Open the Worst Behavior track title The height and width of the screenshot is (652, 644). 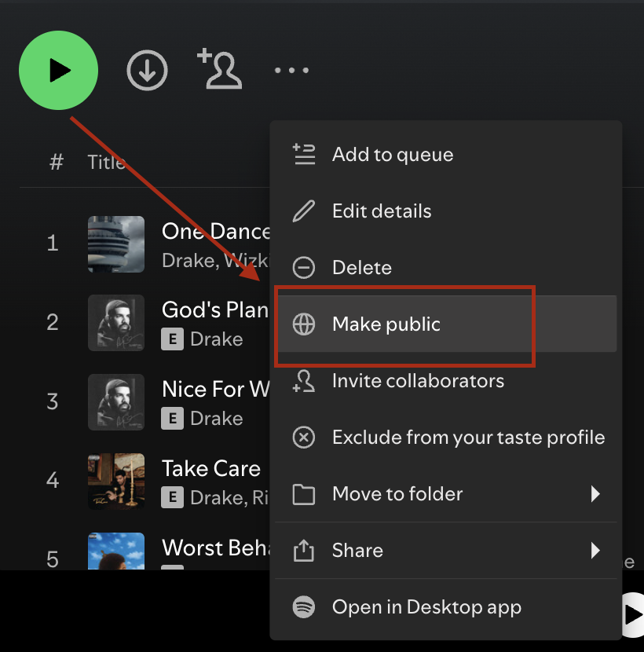pyautogui.click(x=216, y=548)
